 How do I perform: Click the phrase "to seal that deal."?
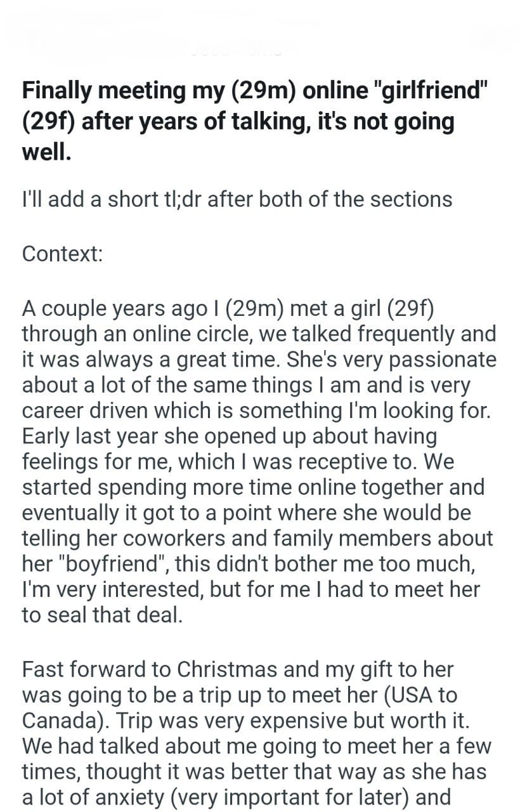click(x=102, y=615)
